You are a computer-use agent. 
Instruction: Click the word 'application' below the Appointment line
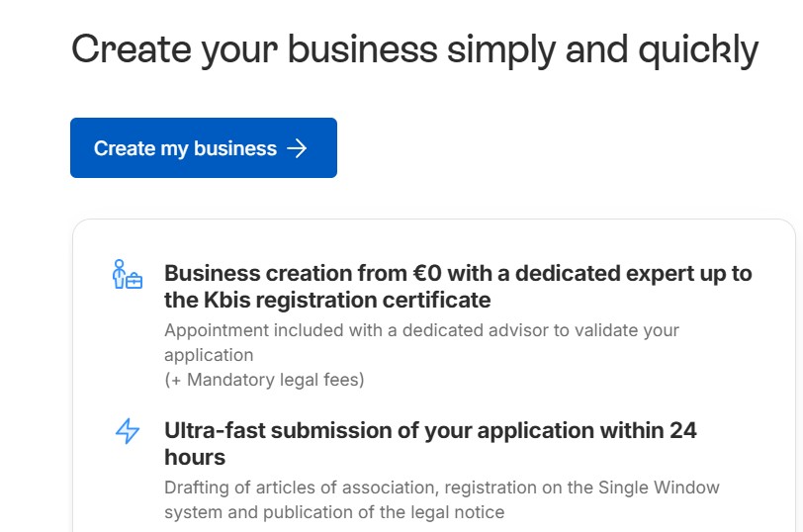209,354
